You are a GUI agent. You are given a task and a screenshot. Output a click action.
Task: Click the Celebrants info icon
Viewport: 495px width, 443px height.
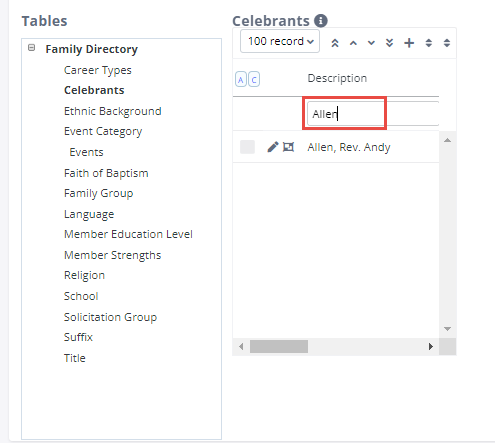(x=321, y=21)
